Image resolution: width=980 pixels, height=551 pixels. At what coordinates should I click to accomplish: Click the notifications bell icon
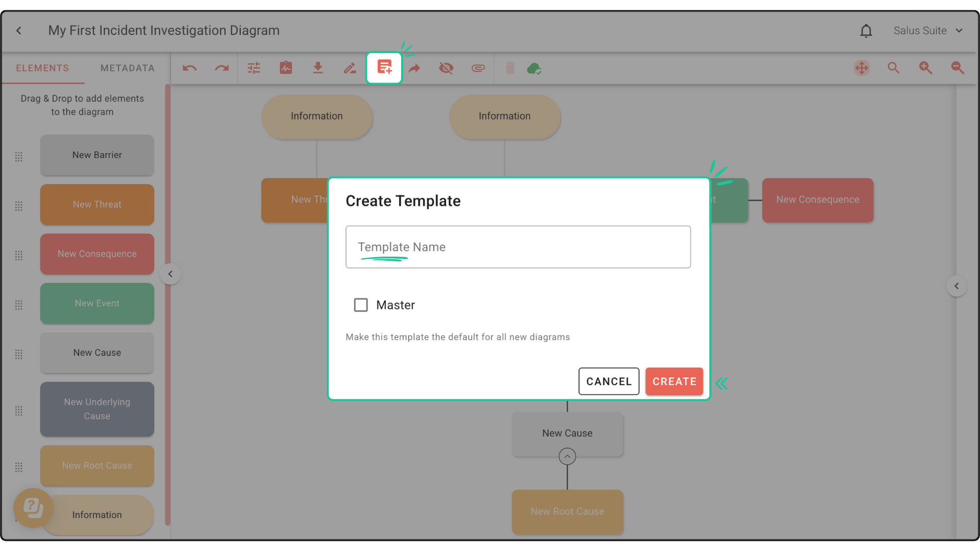[866, 31]
